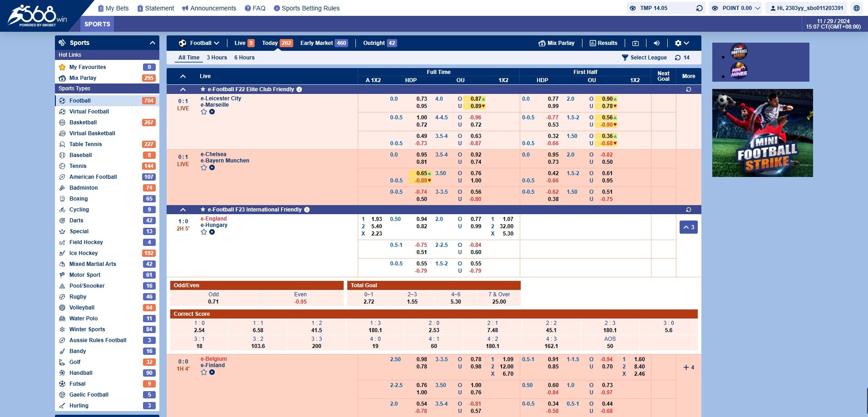Open Mini Football Strike banner
Viewport: 868px width, 417px height.
763,133
